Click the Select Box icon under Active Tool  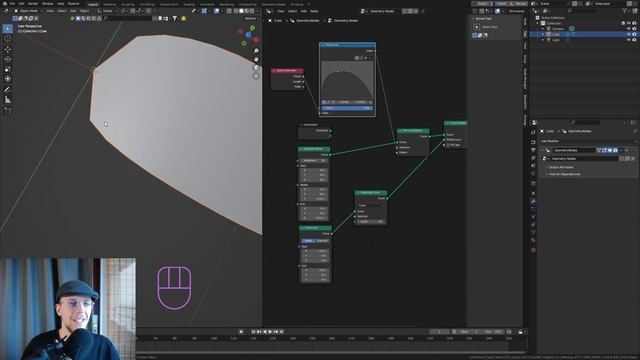coord(477,27)
